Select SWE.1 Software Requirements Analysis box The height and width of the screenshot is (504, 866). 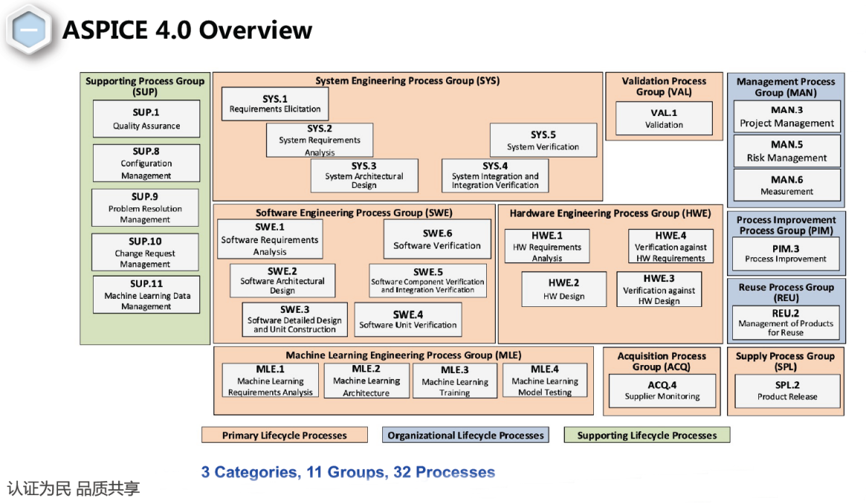270,239
